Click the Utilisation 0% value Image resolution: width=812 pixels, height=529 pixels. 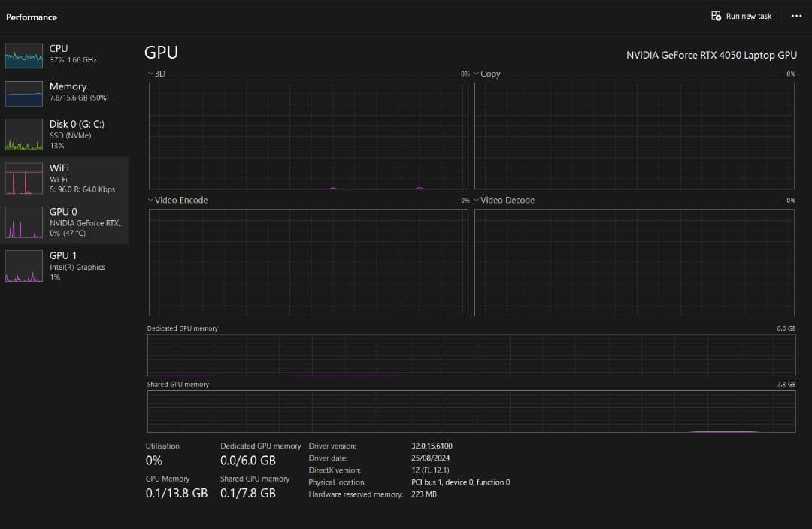click(153, 459)
